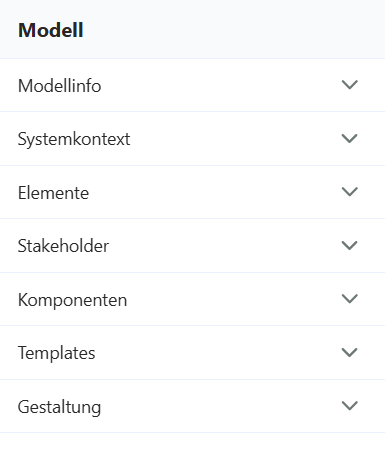The height and width of the screenshot is (450, 385).
Task: Click the chevron icon beside Systemkontext
Action: tap(350, 138)
